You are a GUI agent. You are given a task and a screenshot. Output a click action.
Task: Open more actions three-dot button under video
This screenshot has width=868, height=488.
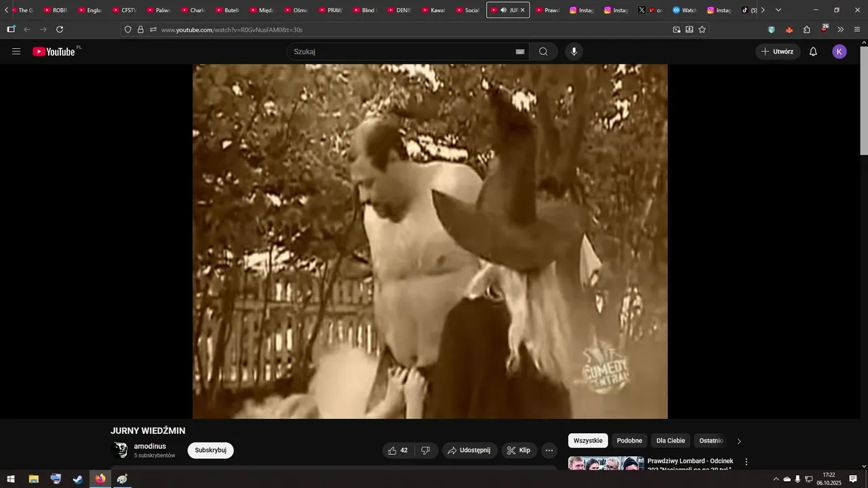pos(549,450)
